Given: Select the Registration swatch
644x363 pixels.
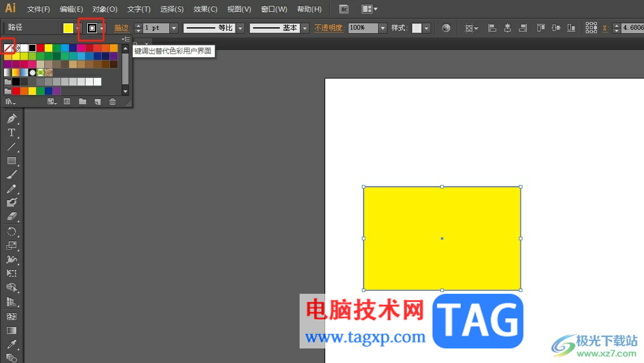Looking at the screenshot, I should (x=16, y=48).
